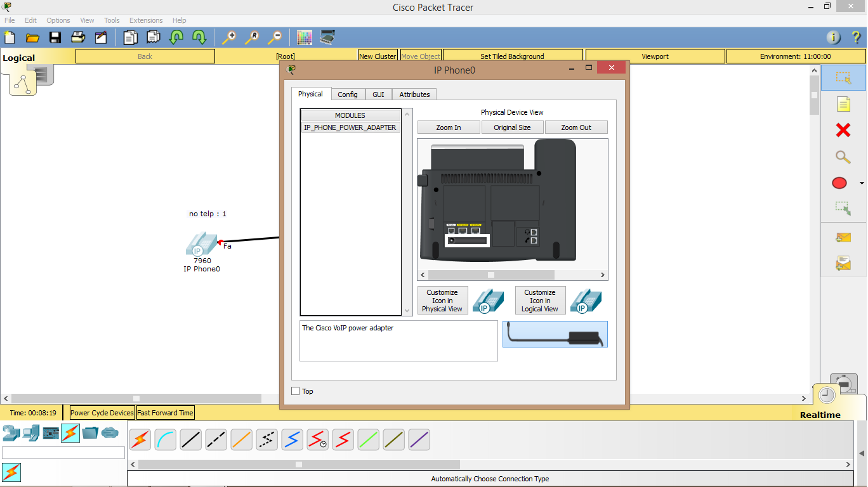Pick the Copper Cross-Over dashed cable

pos(216,439)
